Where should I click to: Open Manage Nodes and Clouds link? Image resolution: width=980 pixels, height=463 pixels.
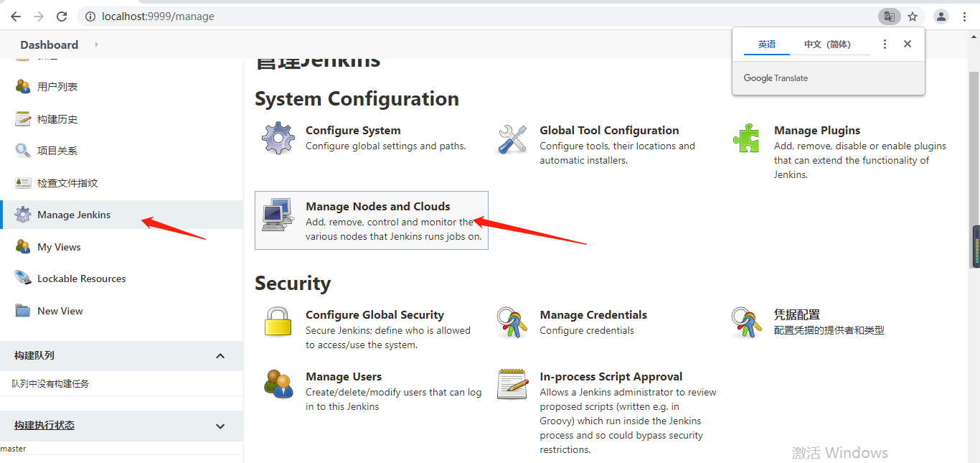(x=378, y=206)
